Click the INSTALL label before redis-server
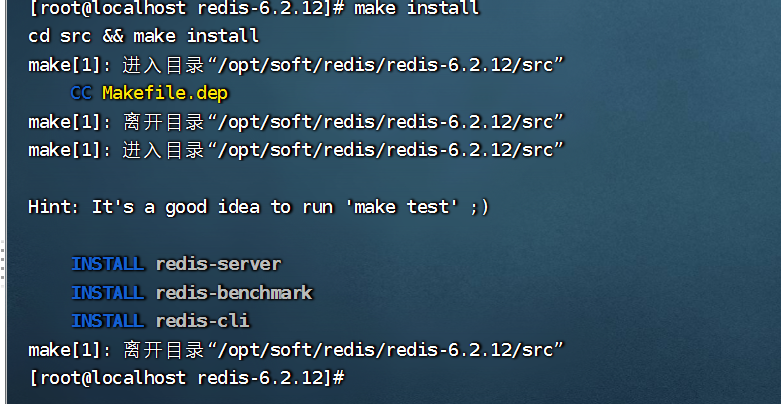The height and width of the screenshot is (404, 781). pos(108,264)
